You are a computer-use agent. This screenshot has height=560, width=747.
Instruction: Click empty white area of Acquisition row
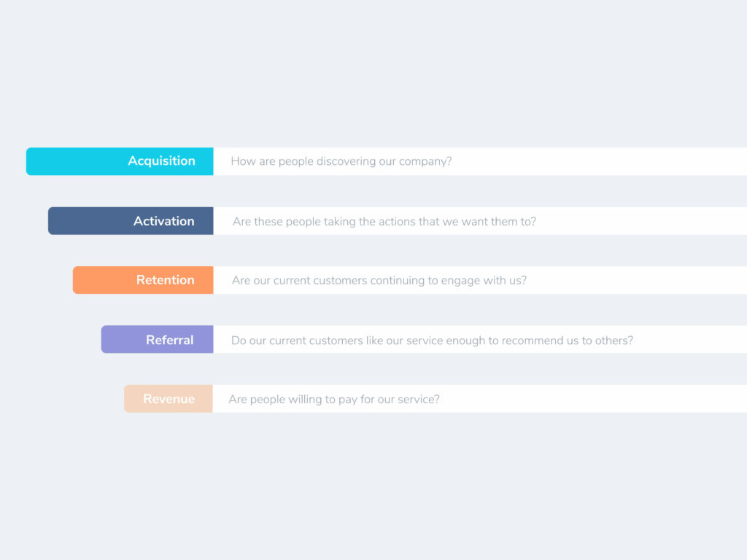tap(600, 161)
